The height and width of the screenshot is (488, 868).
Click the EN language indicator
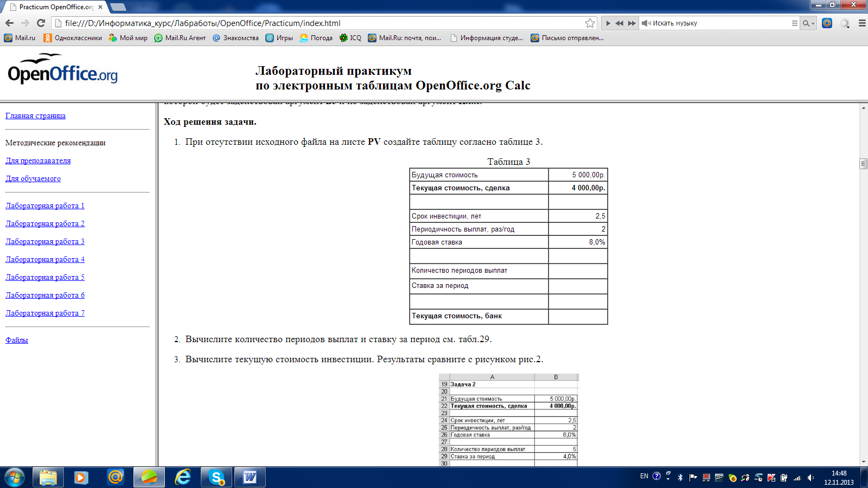pyautogui.click(x=644, y=476)
